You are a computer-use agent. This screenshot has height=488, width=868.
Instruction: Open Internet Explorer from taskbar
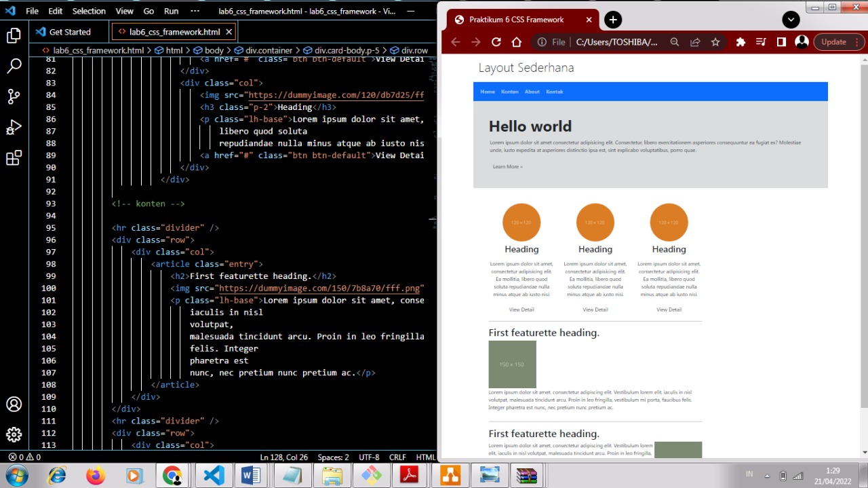pos(57,475)
